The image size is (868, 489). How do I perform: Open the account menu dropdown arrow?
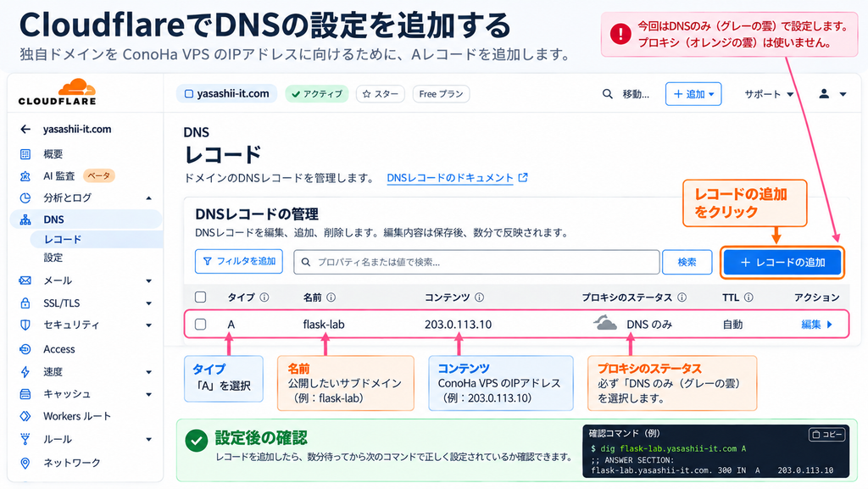843,95
